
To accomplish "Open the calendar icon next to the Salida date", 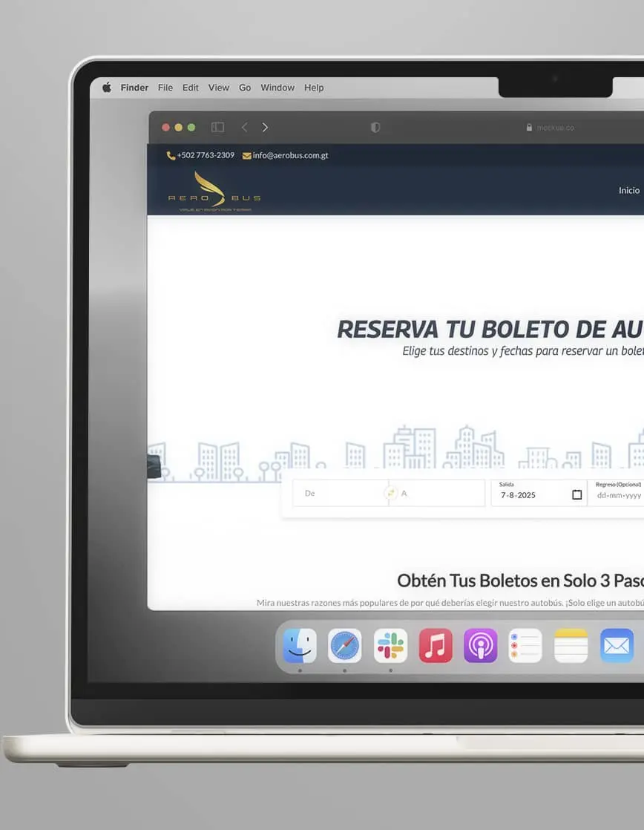I will [x=577, y=494].
